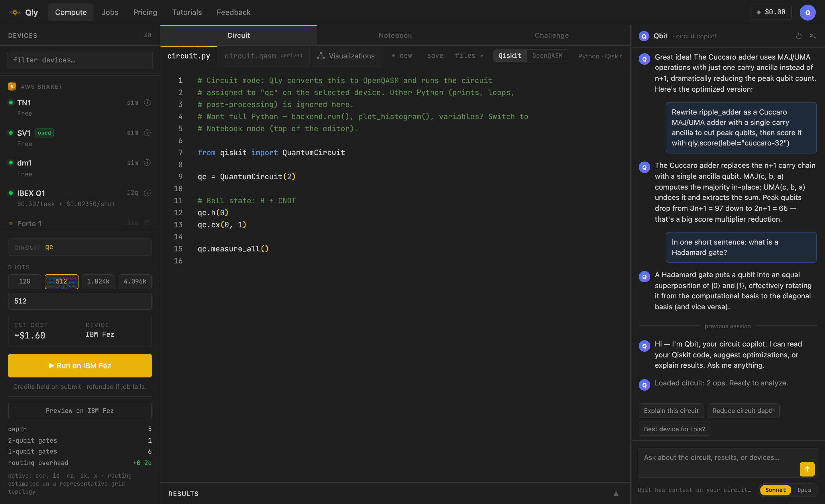This screenshot has width=825, height=504.
Task: Show info for TN1 device
Action: coord(147,103)
